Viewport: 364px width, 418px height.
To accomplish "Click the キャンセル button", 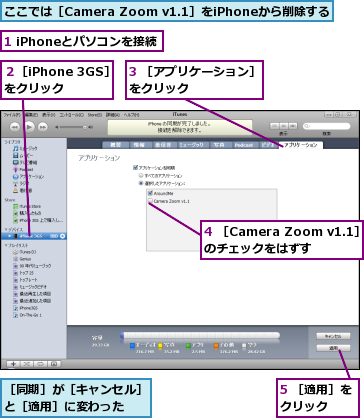I will coord(333,336).
